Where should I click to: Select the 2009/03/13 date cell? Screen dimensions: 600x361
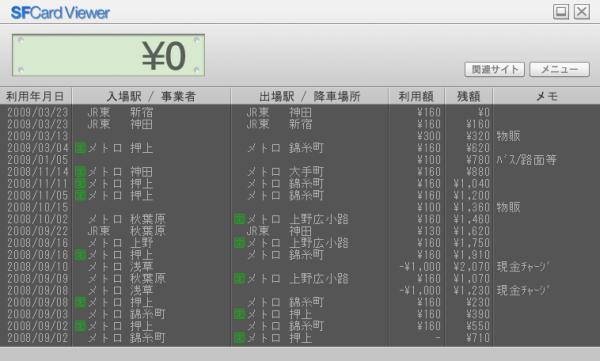pyautogui.click(x=38, y=136)
